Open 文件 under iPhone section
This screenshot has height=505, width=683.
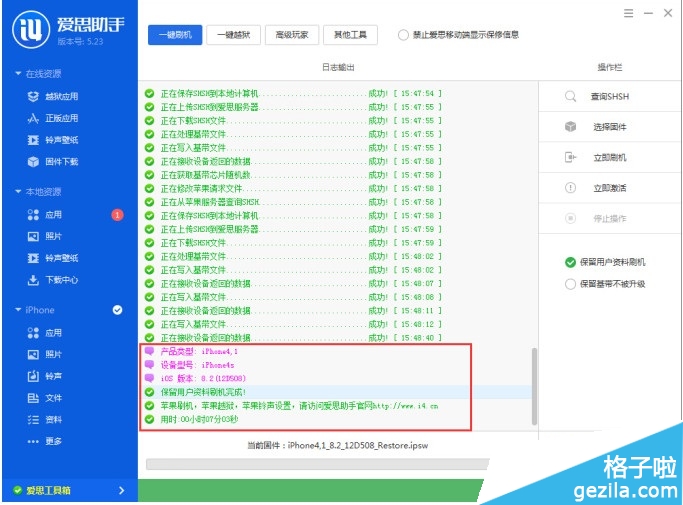pos(44,398)
